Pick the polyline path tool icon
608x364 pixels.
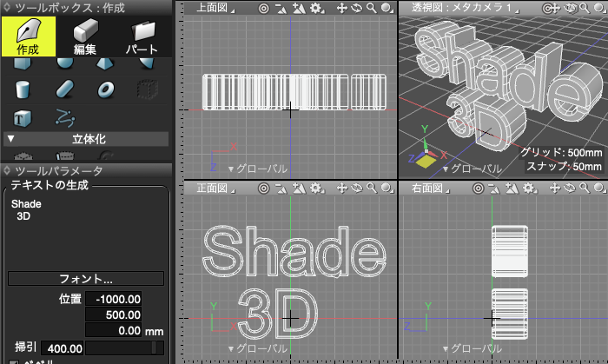[63, 116]
